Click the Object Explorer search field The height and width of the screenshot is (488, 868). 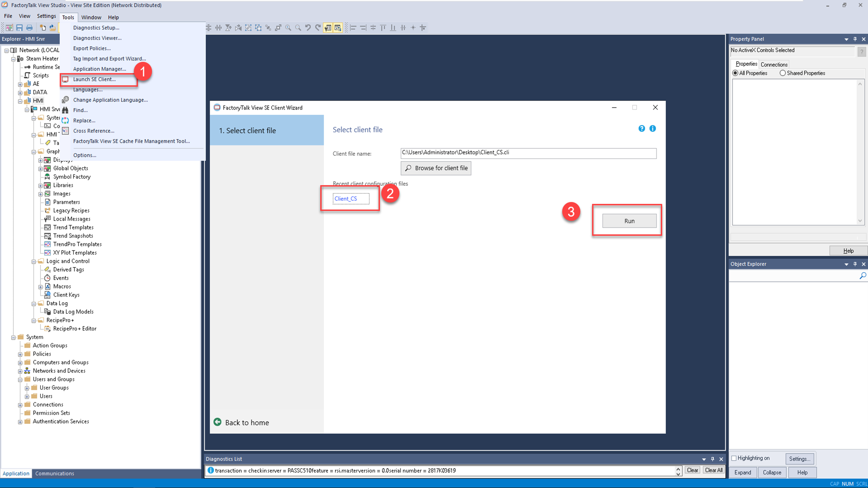click(793, 276)
